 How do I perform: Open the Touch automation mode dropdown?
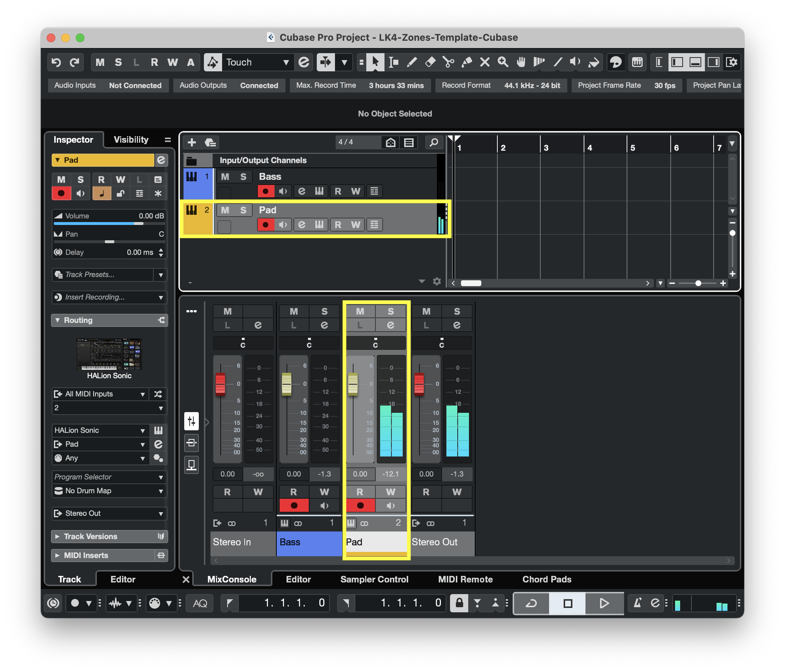pos(258,62)
